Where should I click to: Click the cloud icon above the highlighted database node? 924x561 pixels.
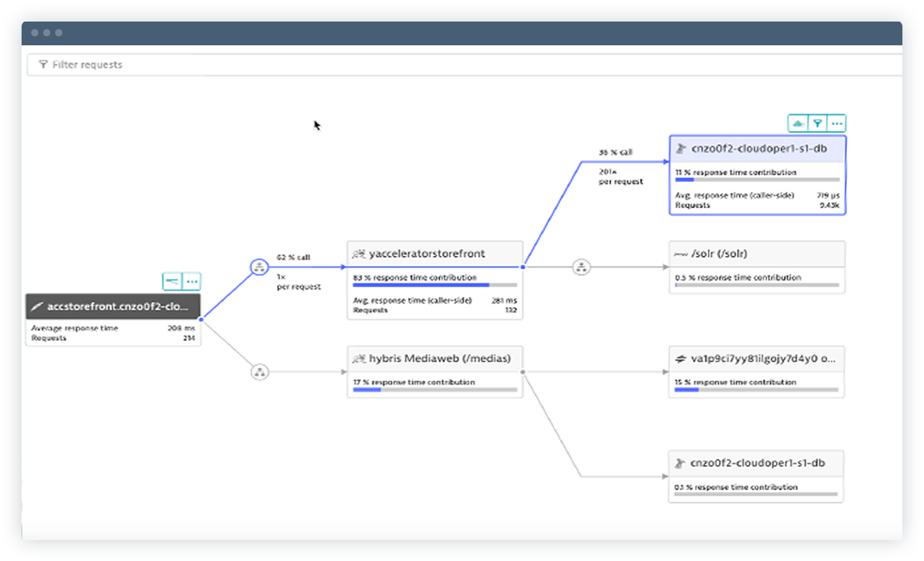tap(798, 123)
